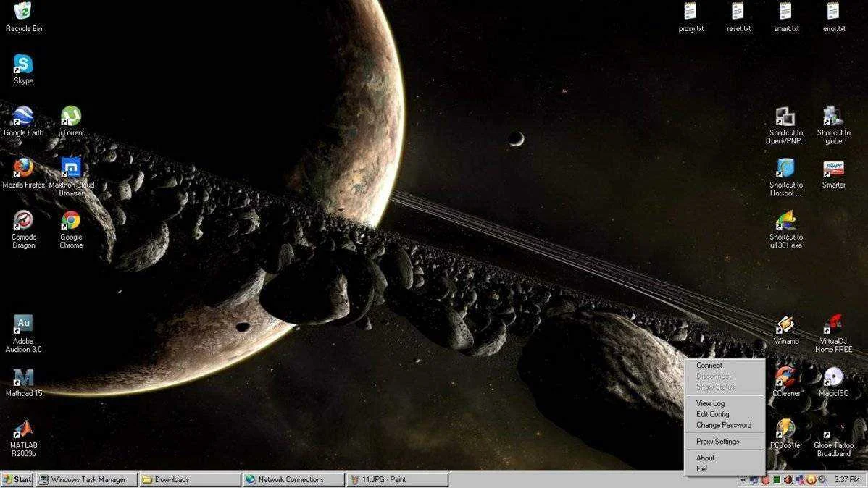Viewport: 868px width, 488px height.
Task: Select the Google Chrome desktop icon
Action: pos(71,229)
